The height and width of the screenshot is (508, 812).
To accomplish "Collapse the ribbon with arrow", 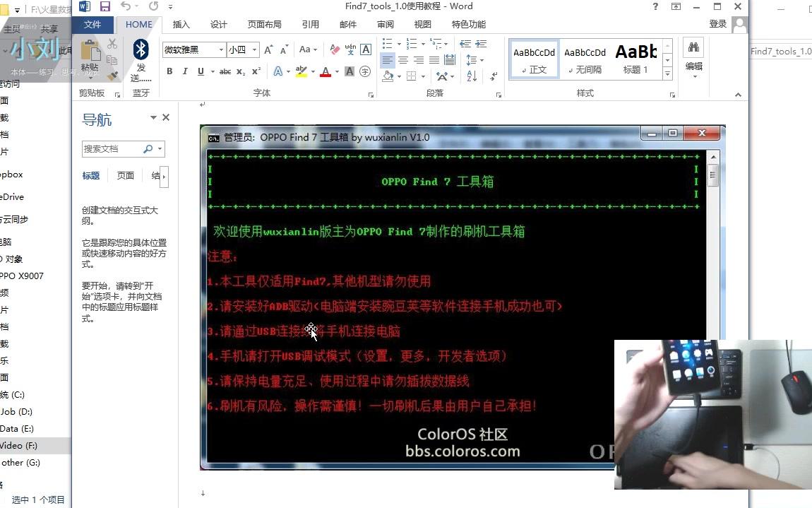I will [x=738, y=95].
